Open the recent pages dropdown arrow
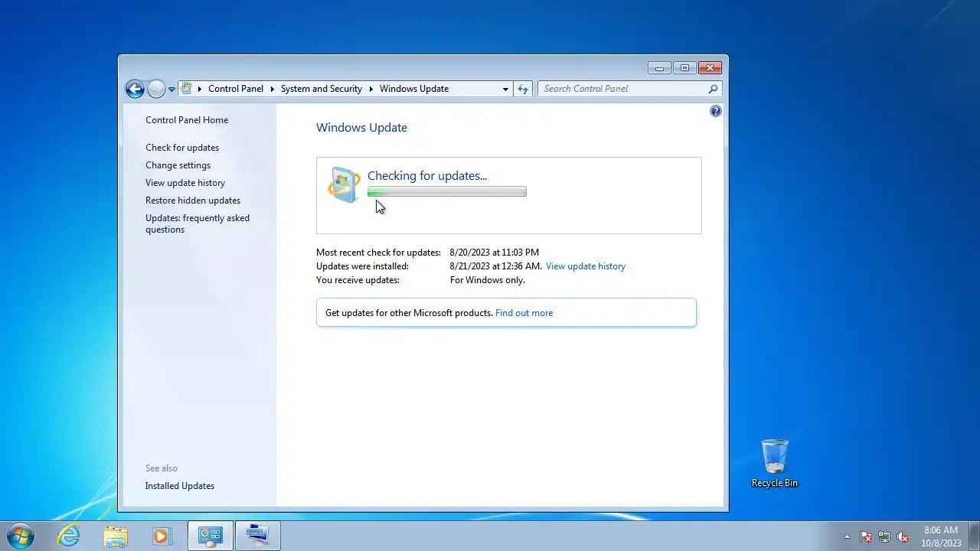The image size is (980, 551). click(171, 90)
